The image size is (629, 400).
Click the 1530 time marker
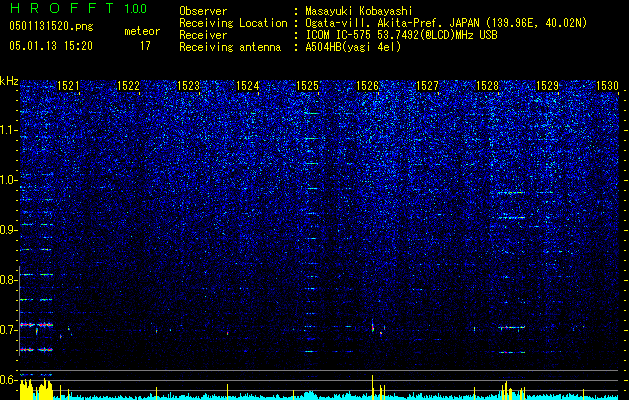tap(607, 86)
